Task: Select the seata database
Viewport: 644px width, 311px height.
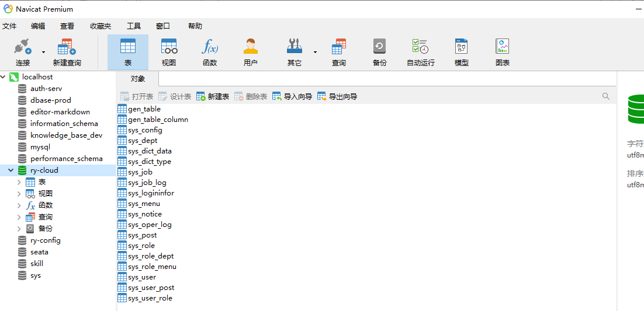Action: pyautogui.click(x=39, y=252)
